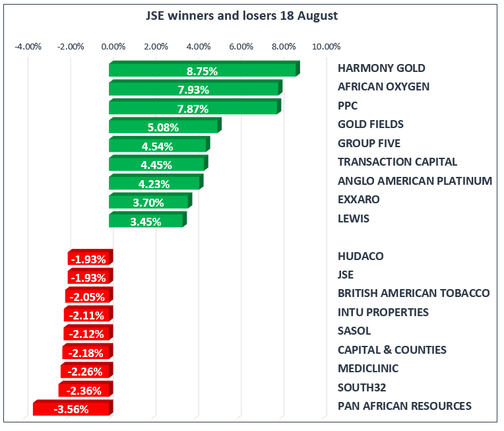Select the Exxaro 3.70% bar
The image size is (504, 431).
[x=149, y=202]
